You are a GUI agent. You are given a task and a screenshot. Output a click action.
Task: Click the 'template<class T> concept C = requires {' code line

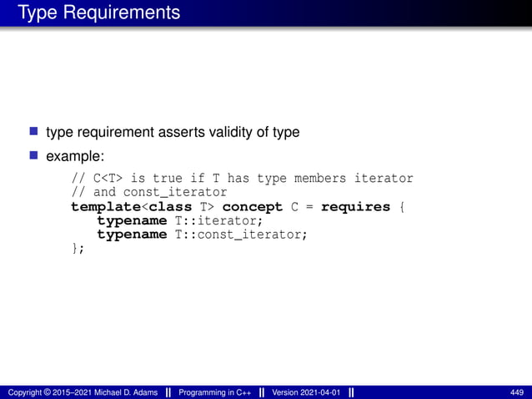[238, 207]
